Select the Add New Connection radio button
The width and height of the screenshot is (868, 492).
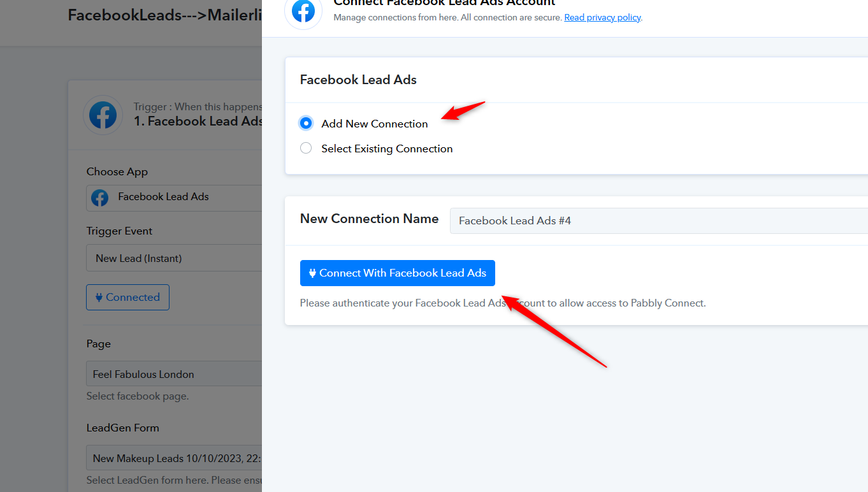(x=306, y=123)
